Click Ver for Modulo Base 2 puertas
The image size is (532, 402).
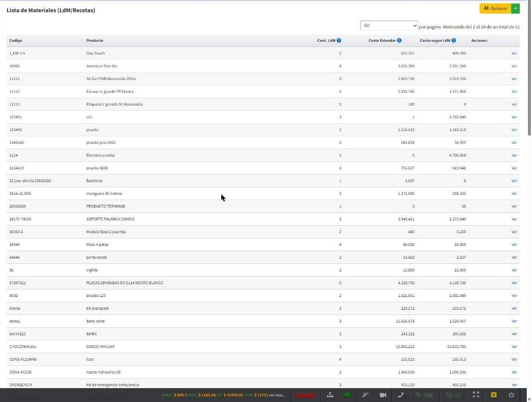(x=514, y=232)
